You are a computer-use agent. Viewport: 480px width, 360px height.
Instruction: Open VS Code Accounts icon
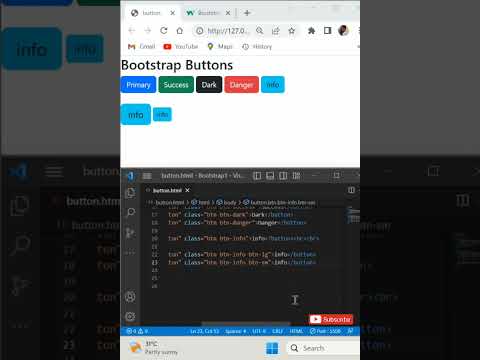coord(130,297)
